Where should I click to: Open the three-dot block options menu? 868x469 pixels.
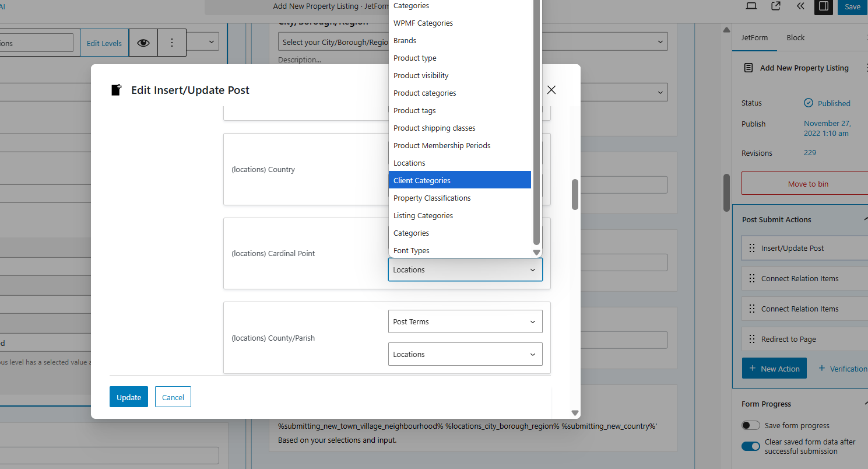coord(172,43)
